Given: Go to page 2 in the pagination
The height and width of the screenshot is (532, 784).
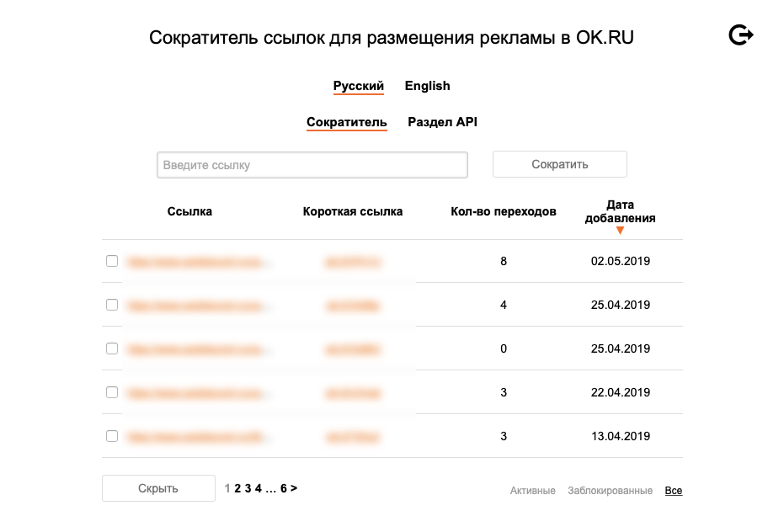Looking at the screenshot, I should (237, 488).
